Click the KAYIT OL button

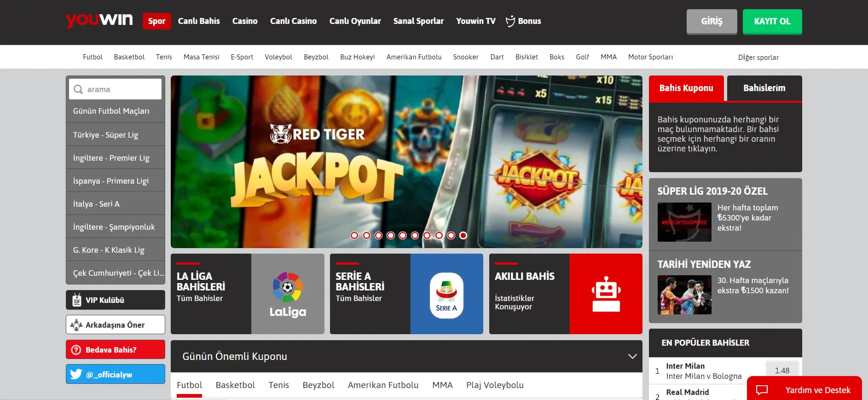click(x=772, y=22)
